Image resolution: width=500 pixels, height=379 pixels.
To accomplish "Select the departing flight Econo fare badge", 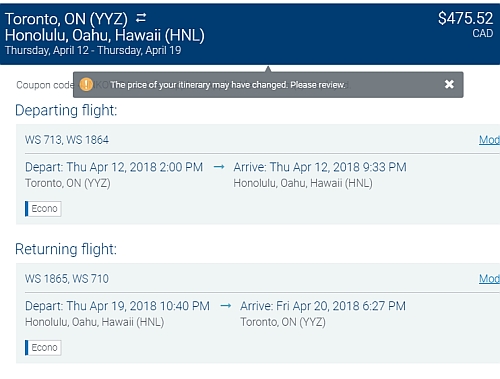I will click(43, 209).
